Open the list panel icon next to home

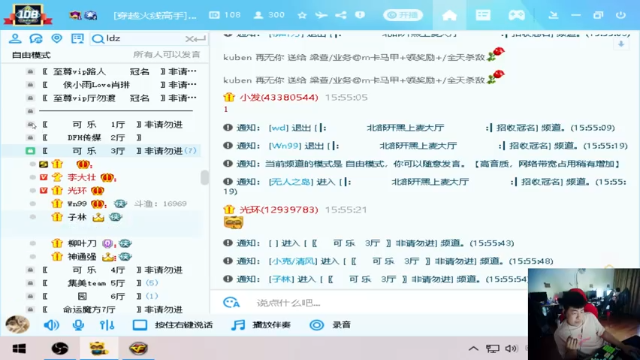click(x=483, y=15)
